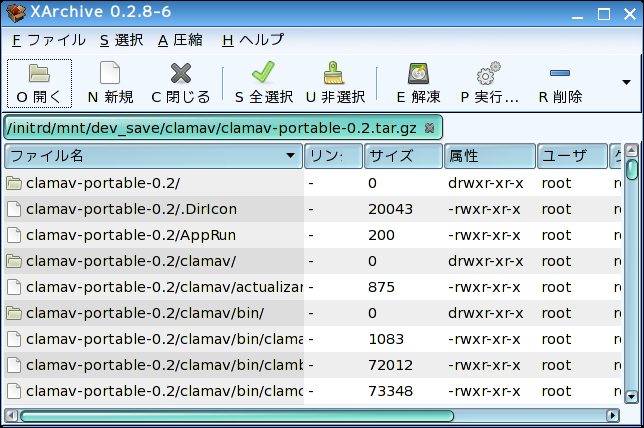Viewport: 644px width, 428px height.
Task: Click folder icon of clamav-portable-0.2/ row
Action: click(14, 183)
